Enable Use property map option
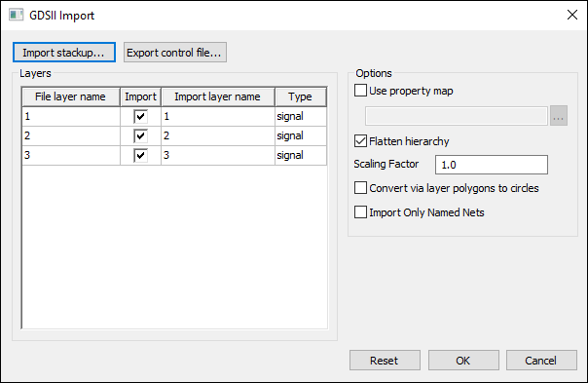This screenshot has width=588, height=383. 361,91
